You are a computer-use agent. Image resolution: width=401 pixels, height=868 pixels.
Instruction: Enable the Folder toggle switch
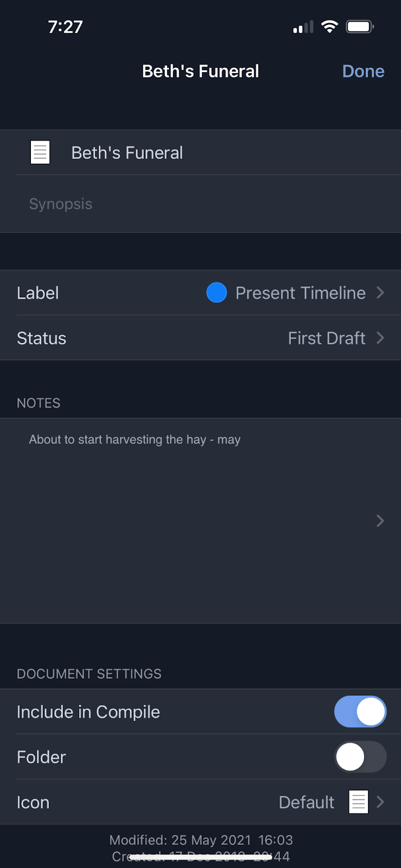click(x=360, y=757)
